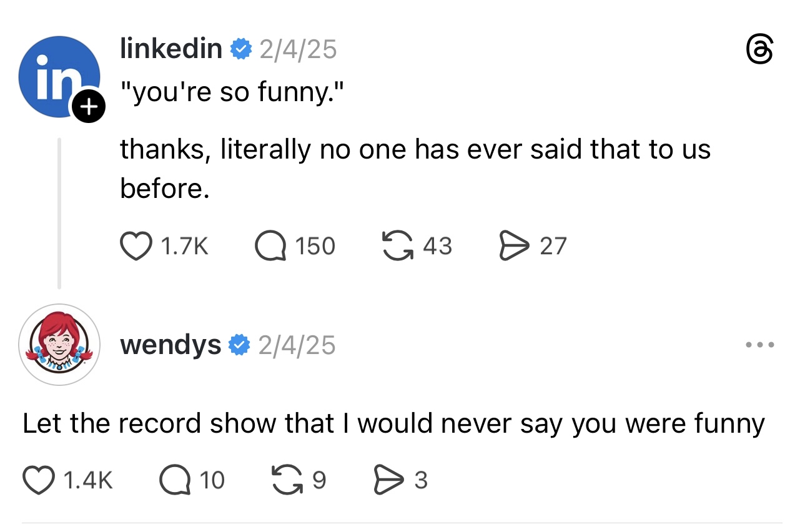The image size is (805, 532).
Task: Click the LinkedIn post date 2/4/25
Action: click(298, 49)
